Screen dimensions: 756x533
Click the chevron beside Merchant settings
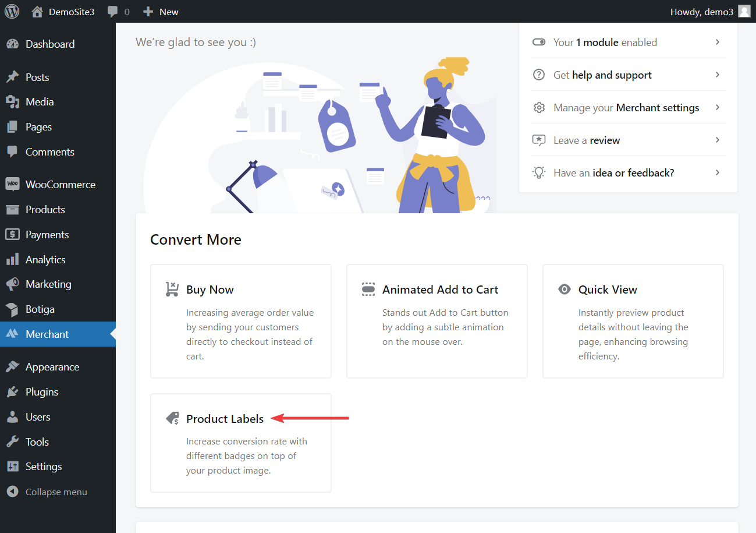[x=718, y=107]
